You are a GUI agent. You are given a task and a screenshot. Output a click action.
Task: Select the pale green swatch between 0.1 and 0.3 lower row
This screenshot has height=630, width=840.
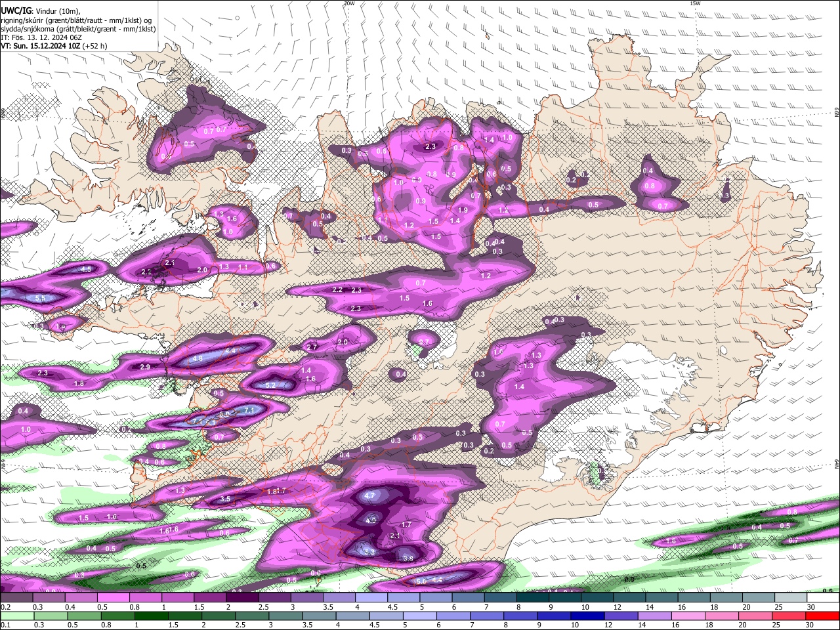point(18,616)
